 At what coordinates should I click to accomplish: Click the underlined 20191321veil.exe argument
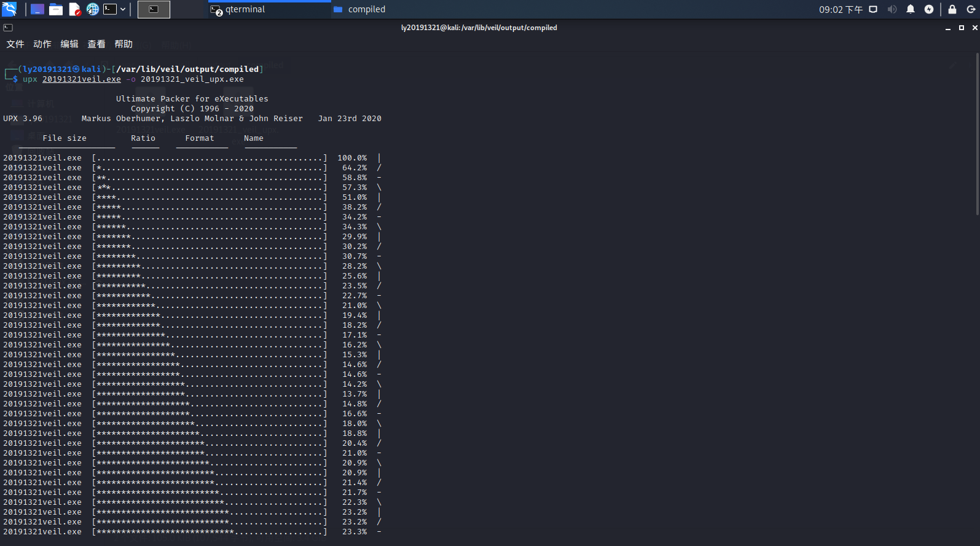click(x=82, y=79)
